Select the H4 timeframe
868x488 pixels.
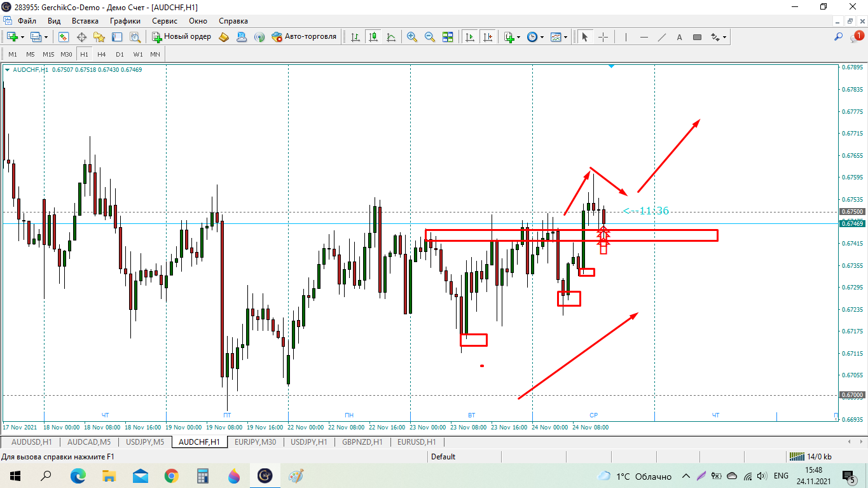pyautogui.click(x=102, y=54)
